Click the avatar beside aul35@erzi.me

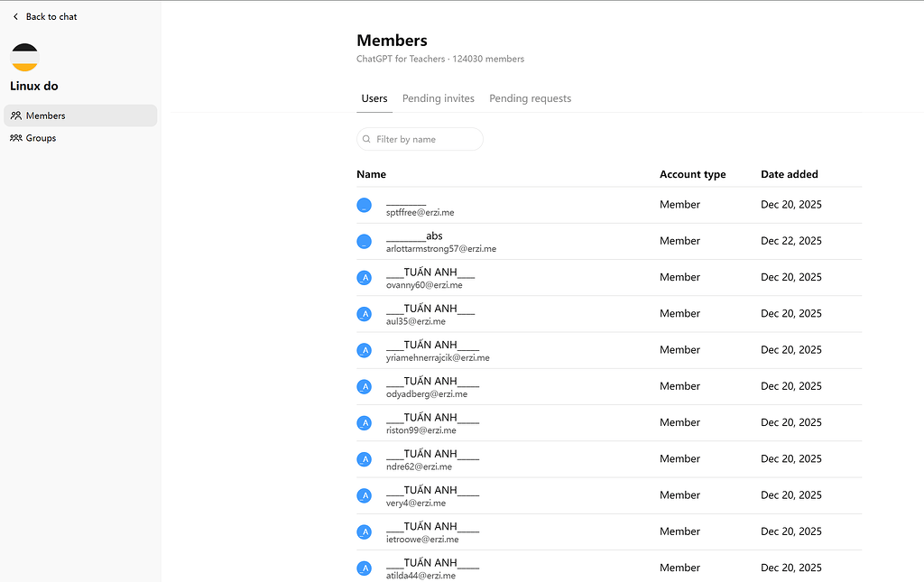coord(365,314)
